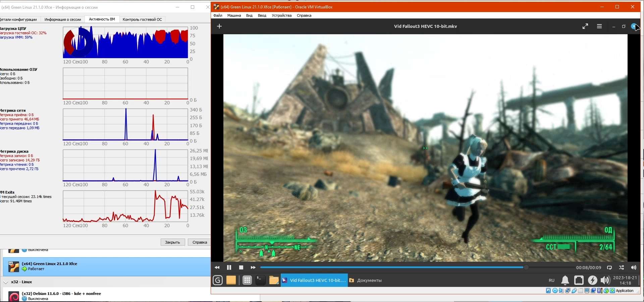This screenshot has width=644, height=302.
Task: Open the terminal from the guest taskbar
Action: coord(261,280)
